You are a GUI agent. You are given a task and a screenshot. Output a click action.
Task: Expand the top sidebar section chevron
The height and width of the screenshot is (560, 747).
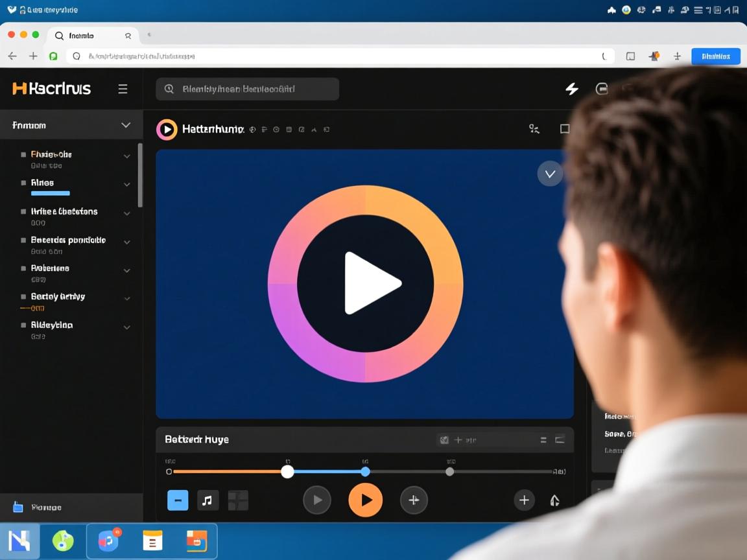[126, 125]
